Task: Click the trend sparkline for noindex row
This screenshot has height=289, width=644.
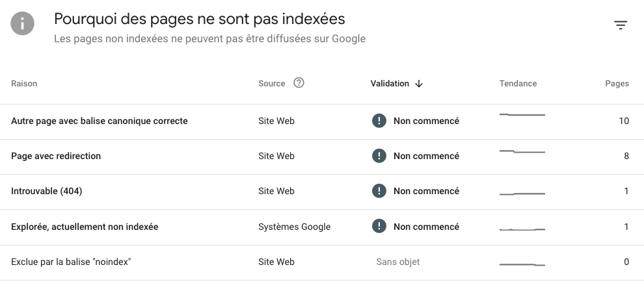Action: (x=522, y=265)
